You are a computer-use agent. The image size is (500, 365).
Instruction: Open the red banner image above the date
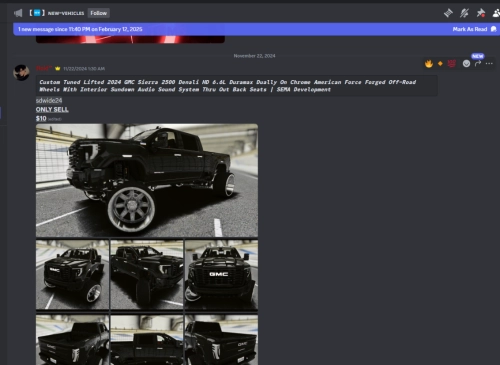click(x=130, y=39)
